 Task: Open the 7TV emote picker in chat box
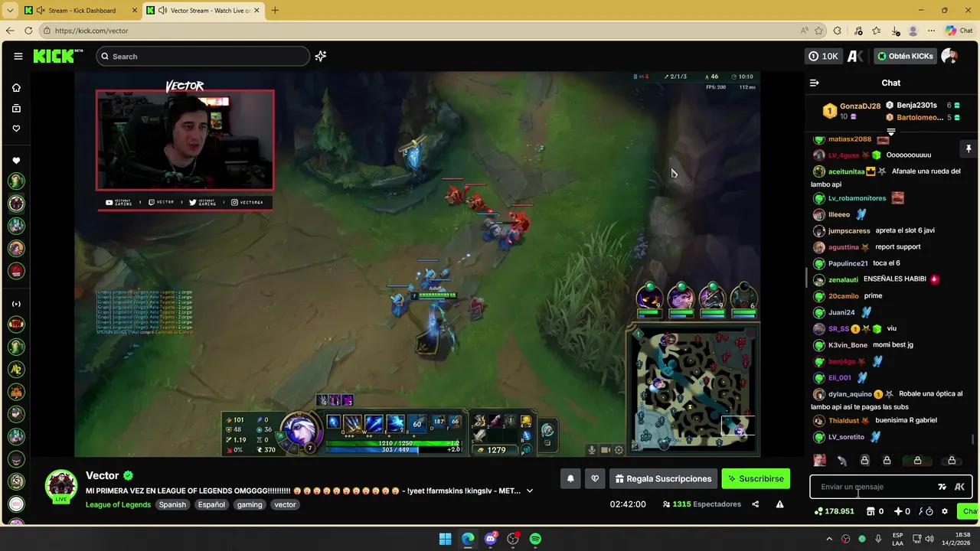point(942,487)
